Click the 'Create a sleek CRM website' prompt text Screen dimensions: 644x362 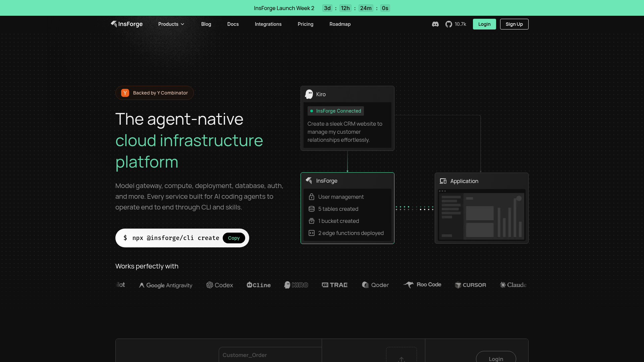pyautogui.click(x=345, y=132)
